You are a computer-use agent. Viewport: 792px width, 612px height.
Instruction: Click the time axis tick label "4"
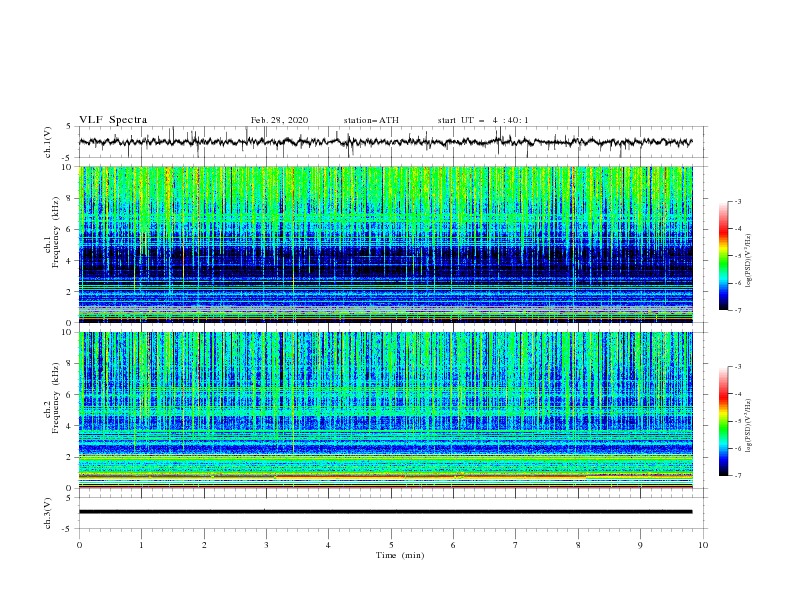pyautogui.click(x=328, y=545)
